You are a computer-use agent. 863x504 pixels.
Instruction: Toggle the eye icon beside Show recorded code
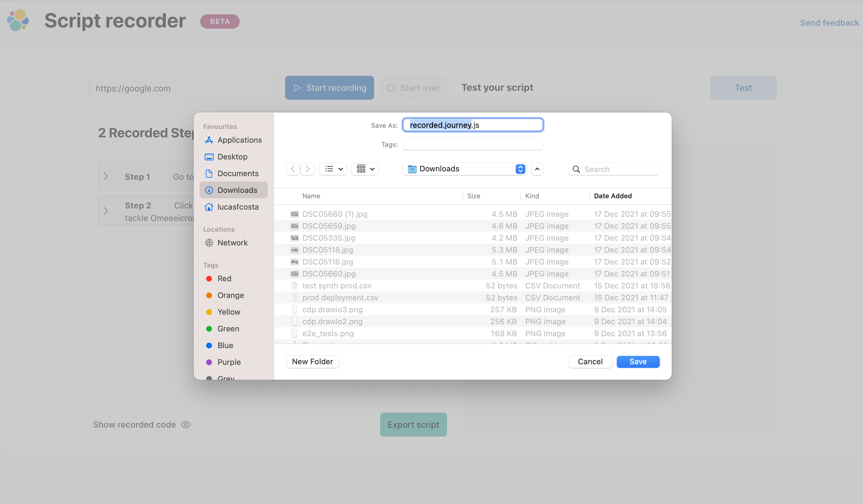(186, 425)
